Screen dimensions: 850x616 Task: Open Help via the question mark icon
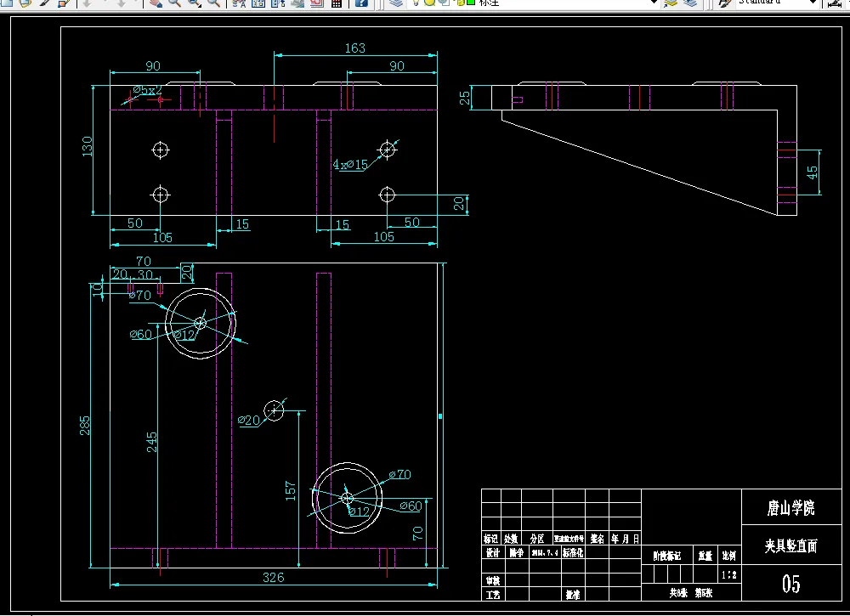tap(361, 3)
